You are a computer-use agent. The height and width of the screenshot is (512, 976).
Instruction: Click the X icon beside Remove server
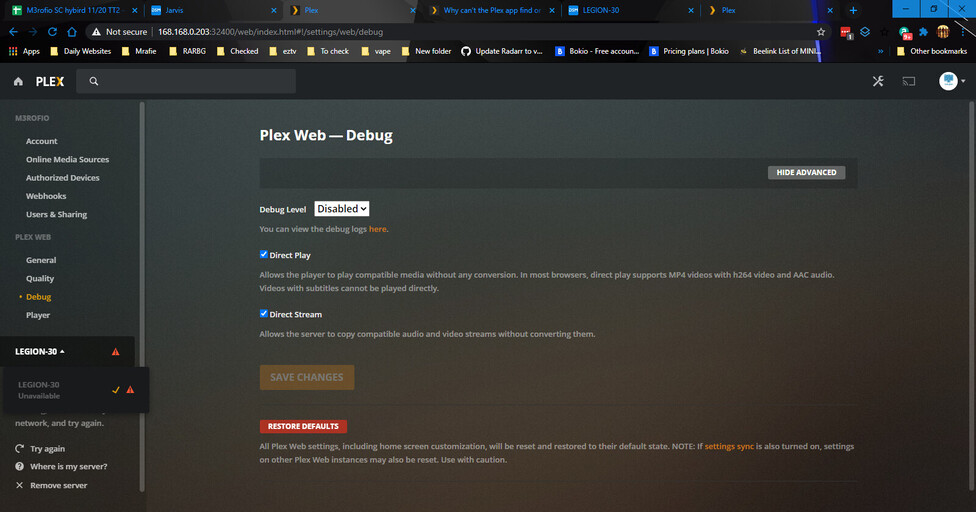click(x=19, y=485)
